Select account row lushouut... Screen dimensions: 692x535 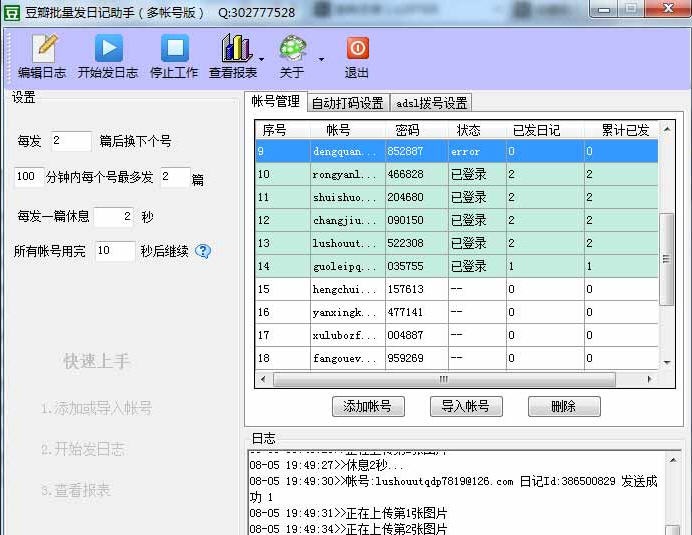click(x=457, y=243)
